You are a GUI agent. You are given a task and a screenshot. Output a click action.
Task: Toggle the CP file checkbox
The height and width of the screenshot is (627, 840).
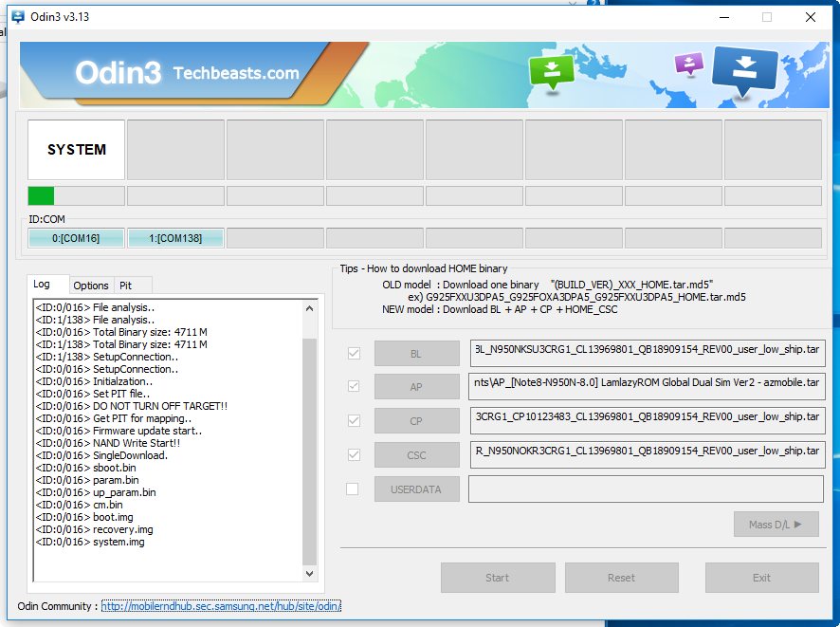[354, 420]
